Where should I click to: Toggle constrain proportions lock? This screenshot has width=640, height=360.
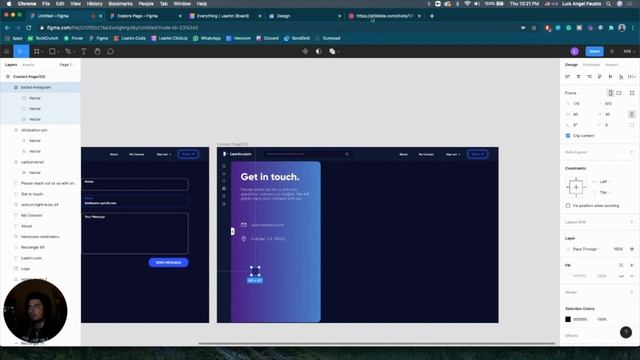tap(632, 114)
